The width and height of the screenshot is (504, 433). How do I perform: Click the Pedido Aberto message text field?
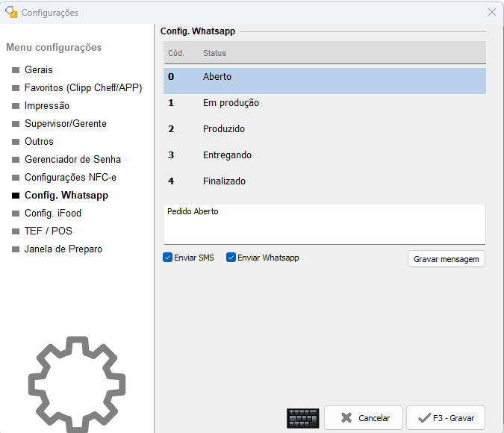(325, 224)
